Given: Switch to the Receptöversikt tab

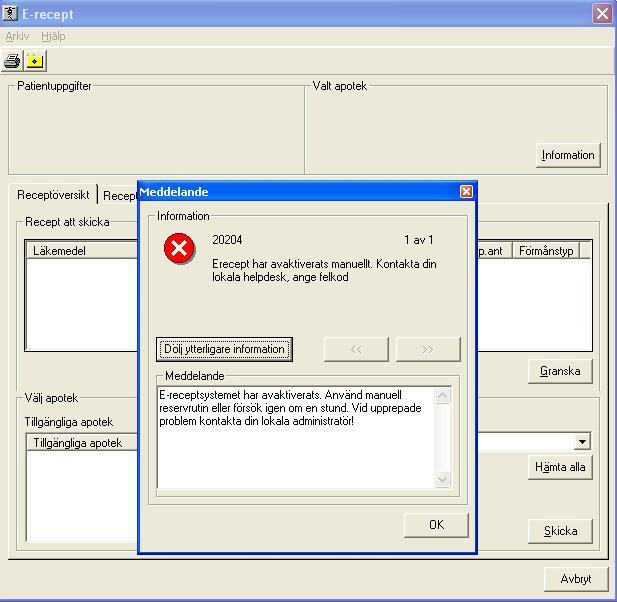Looking at the screenshot, I should coord(53,194).
